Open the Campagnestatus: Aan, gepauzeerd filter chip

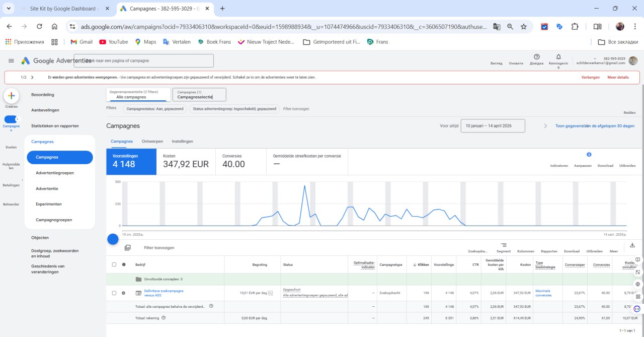(x=154, y=108)
